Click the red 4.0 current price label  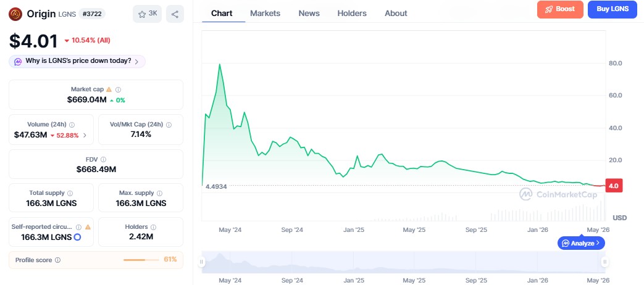(614, 186)
